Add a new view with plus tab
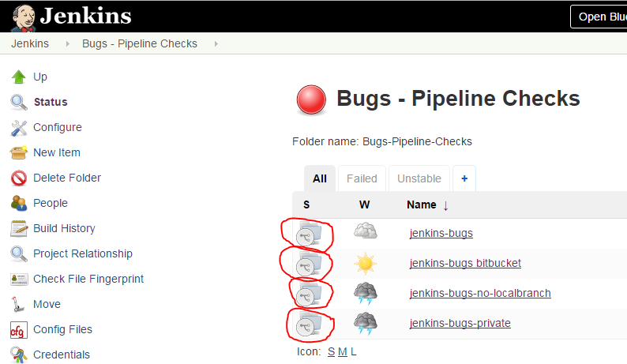The height and width of the screenshot is (364, 627). [x=464, y=178]
